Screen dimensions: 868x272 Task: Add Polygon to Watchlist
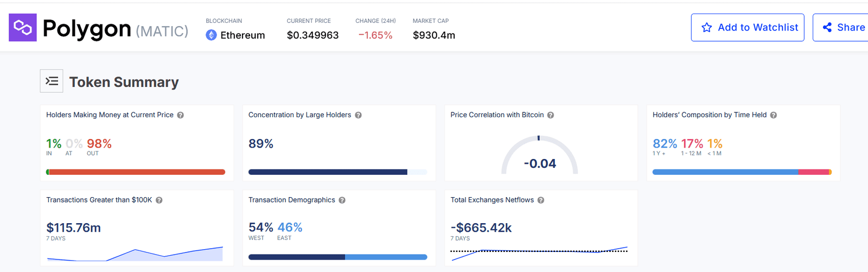pyautogui.click(x=747, y=28)
